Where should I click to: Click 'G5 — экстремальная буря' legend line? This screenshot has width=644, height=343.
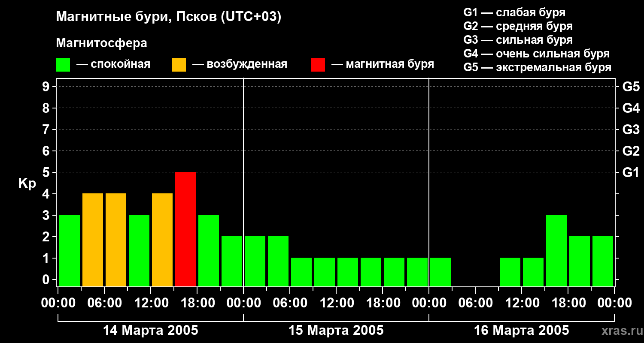point(537,67)
